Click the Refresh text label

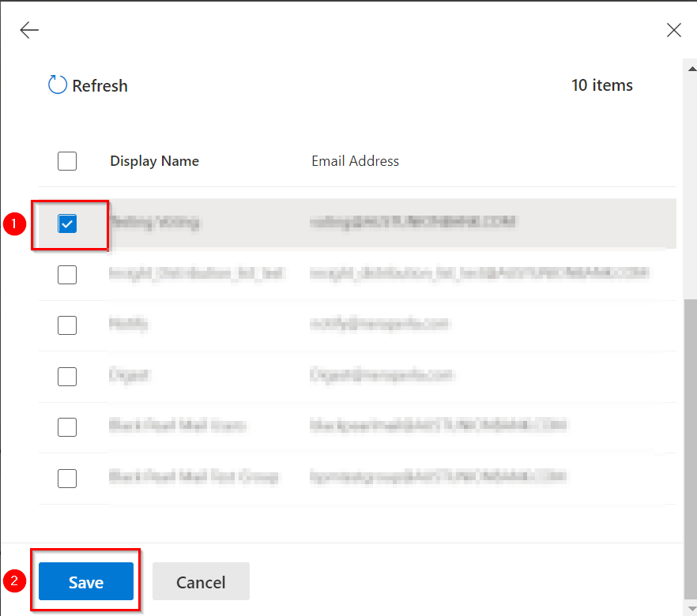tap(100, 86)
